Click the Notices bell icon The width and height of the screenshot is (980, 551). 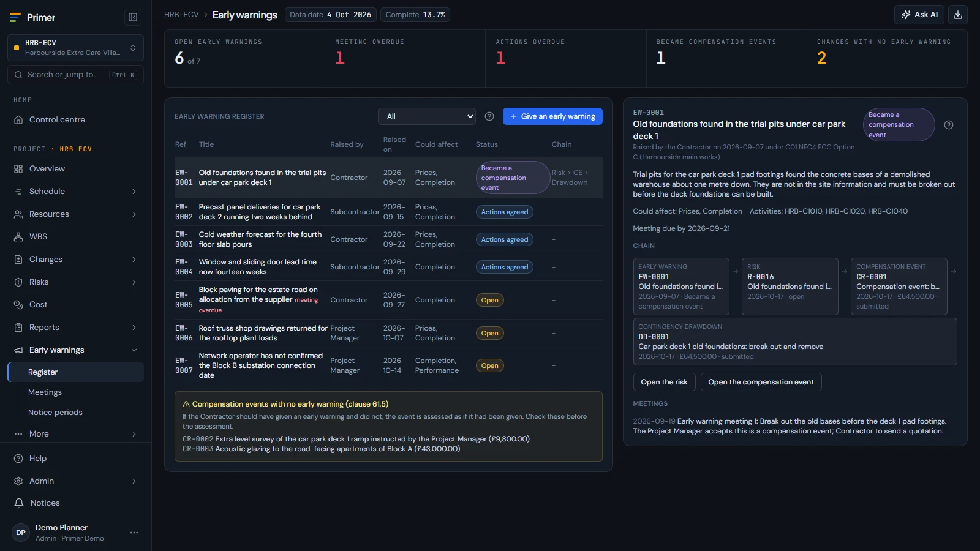pyautogui.click(x=19, y=503)
